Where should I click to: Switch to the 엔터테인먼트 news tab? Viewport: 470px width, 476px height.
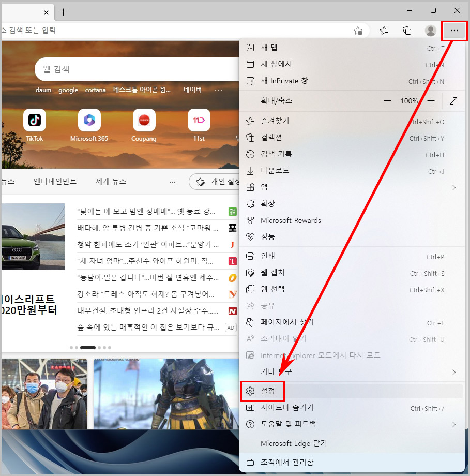pos(54,182)
